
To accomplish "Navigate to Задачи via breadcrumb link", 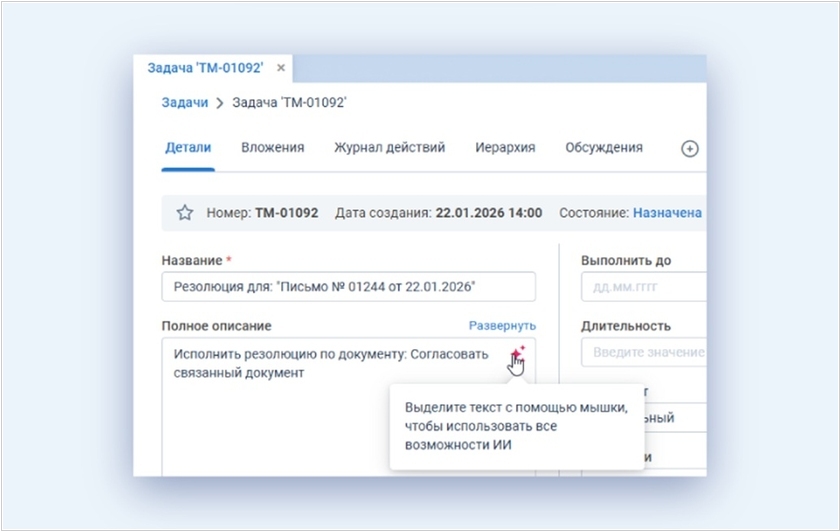I will pyautogui.click(x=185, y=102).
